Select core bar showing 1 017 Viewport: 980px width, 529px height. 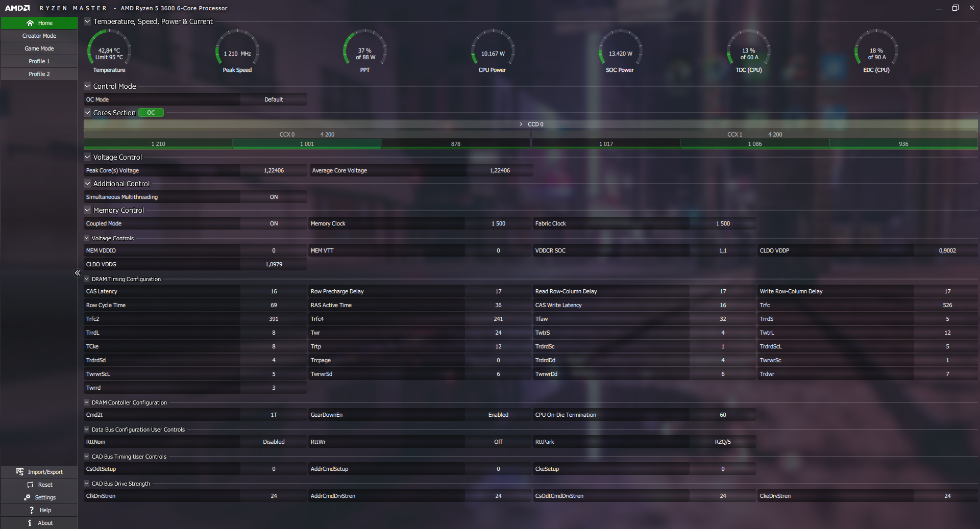pyautogui.click(x=606, y=144)
